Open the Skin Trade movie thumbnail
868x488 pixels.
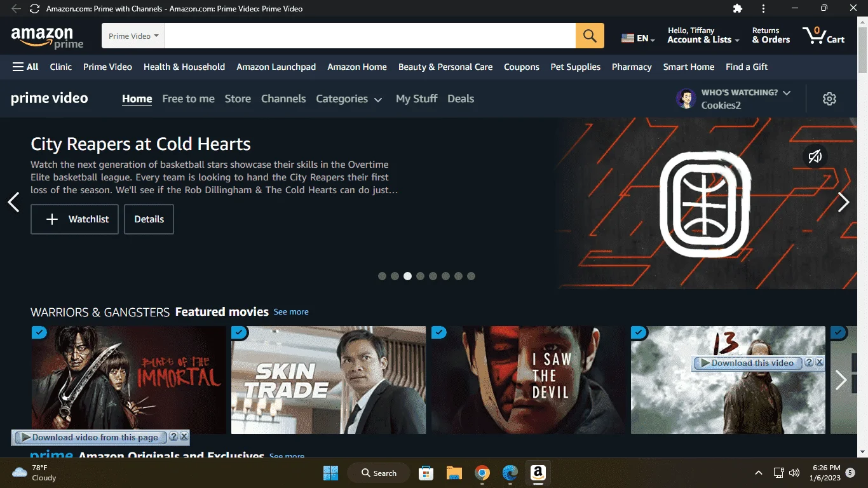coord(329,380)
